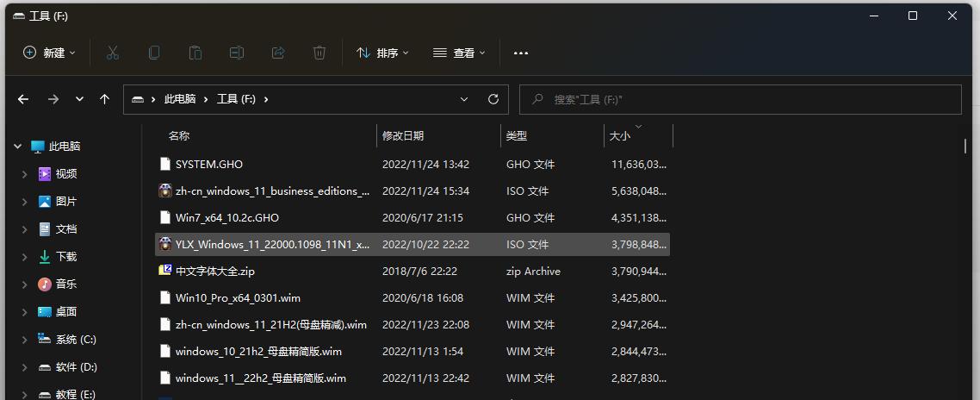Click date 2018/7/6 22:22 cell
The width and height of the screenshot is (980, 400).
(x=419, y=271)
